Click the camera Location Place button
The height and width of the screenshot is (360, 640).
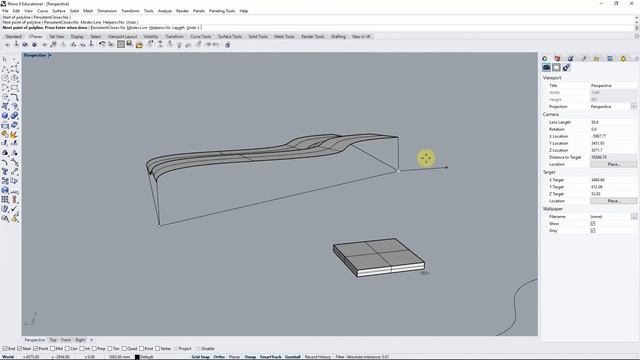click(613, 164)
